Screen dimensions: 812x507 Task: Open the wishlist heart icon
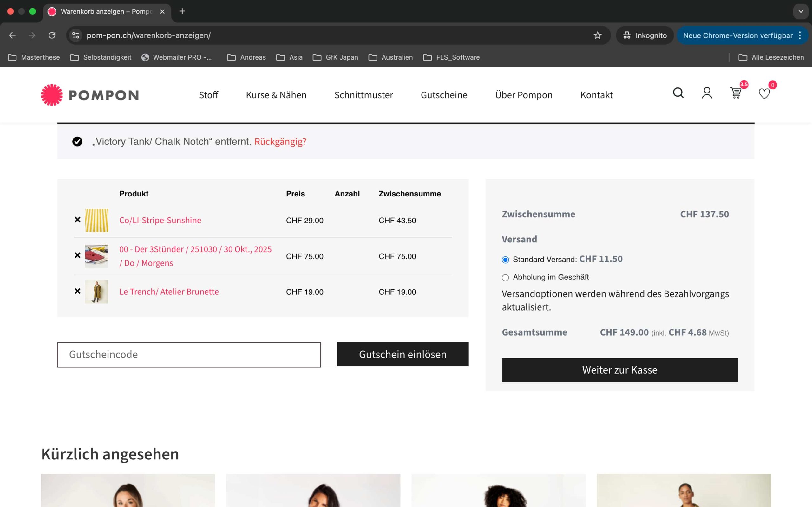764,93
